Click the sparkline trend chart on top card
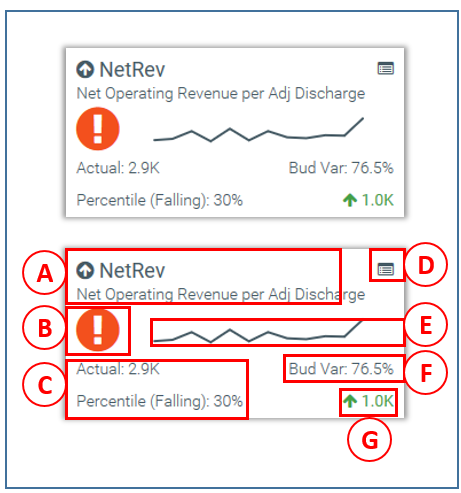461x493 pixels. point(258,130)
